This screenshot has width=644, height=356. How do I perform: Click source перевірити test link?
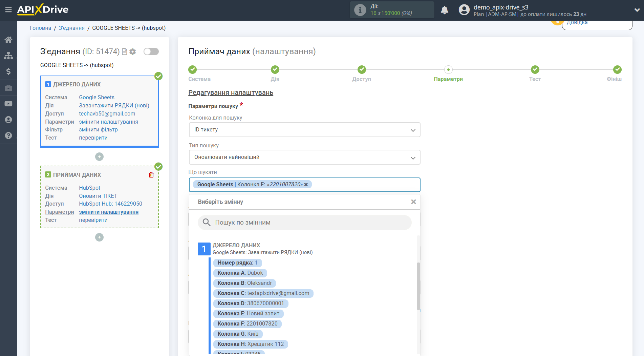click(x=93, y=138)
